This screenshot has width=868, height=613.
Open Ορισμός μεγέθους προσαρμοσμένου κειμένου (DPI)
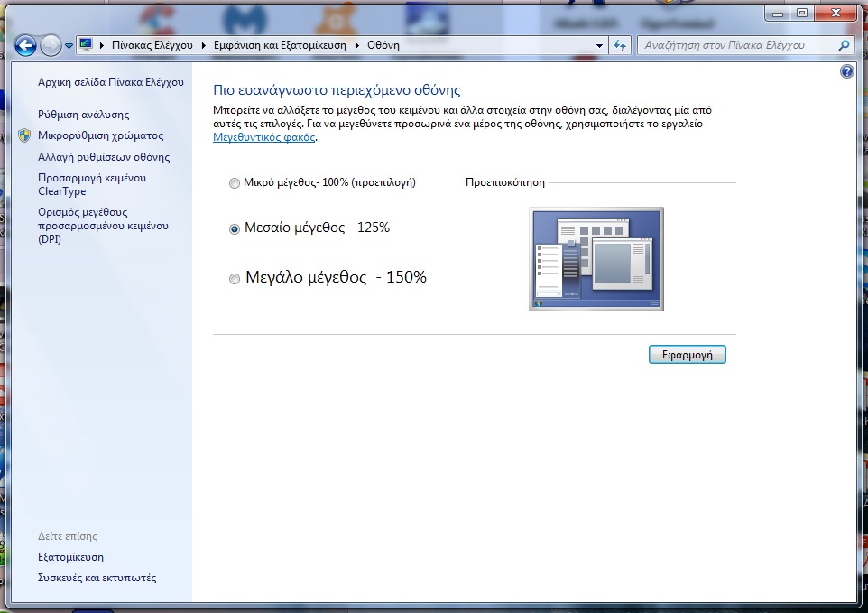coord(103,226)
